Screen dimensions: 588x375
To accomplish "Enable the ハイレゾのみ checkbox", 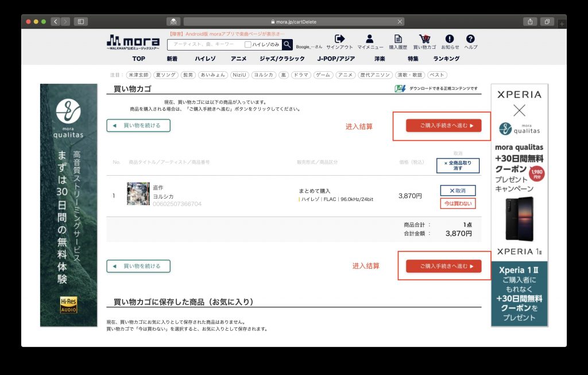I will point(247,45).
